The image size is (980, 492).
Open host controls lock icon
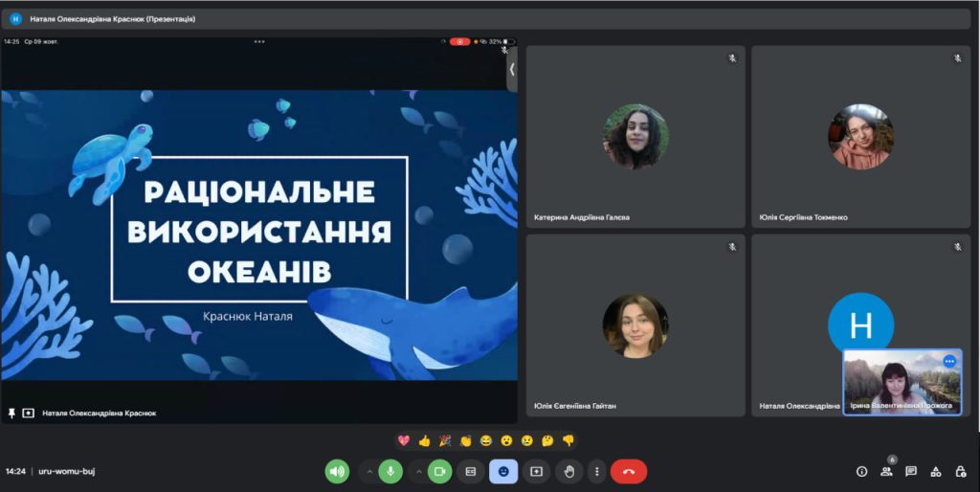coord(960,471)
